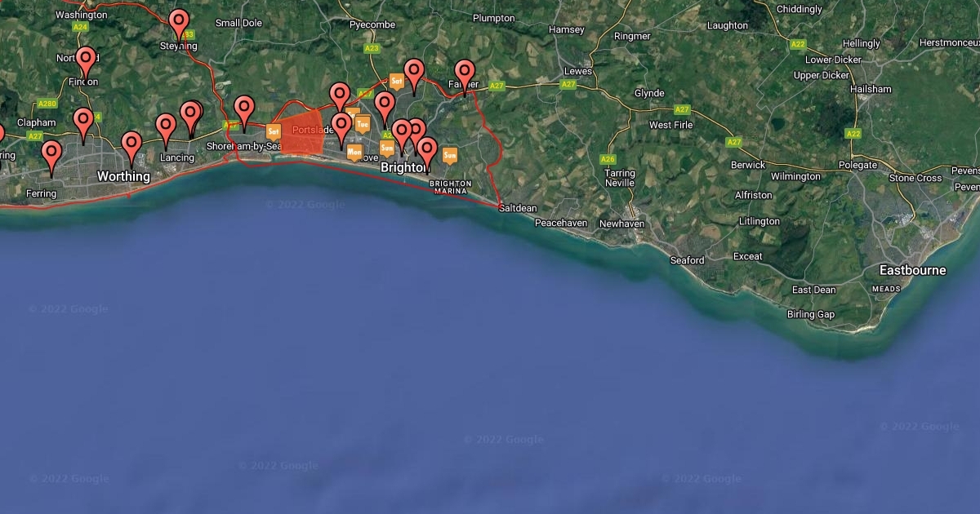The image size is (980, 514).
Task: Select the Polegate town label
Action: click(857, 165)
